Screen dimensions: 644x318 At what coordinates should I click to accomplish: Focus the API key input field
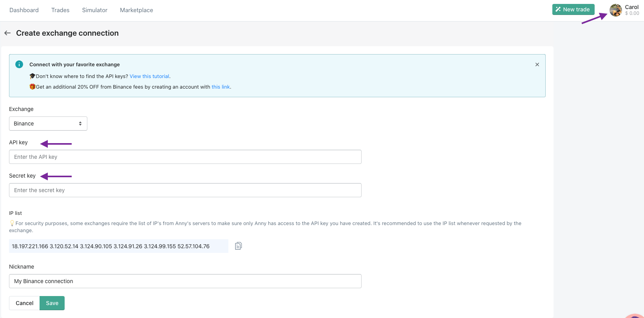(185, 157)
